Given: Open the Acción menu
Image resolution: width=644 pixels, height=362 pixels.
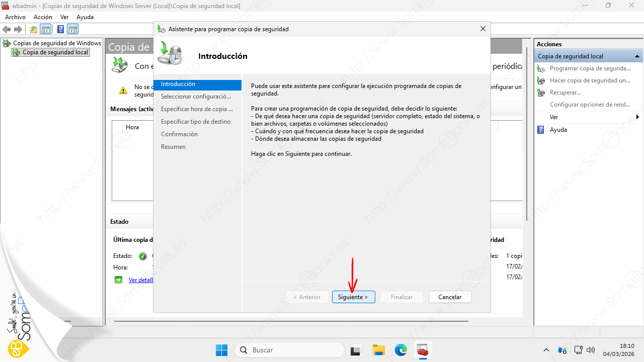Looking at the screenshot, I should (x=43, y=17).
